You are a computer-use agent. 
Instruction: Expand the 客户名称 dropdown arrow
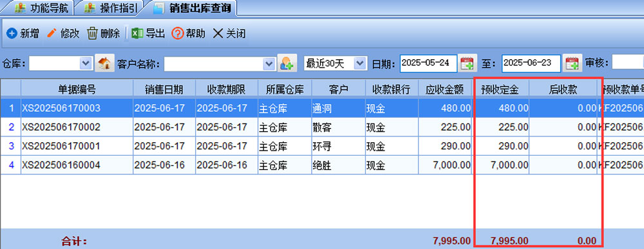pos(269,63)
